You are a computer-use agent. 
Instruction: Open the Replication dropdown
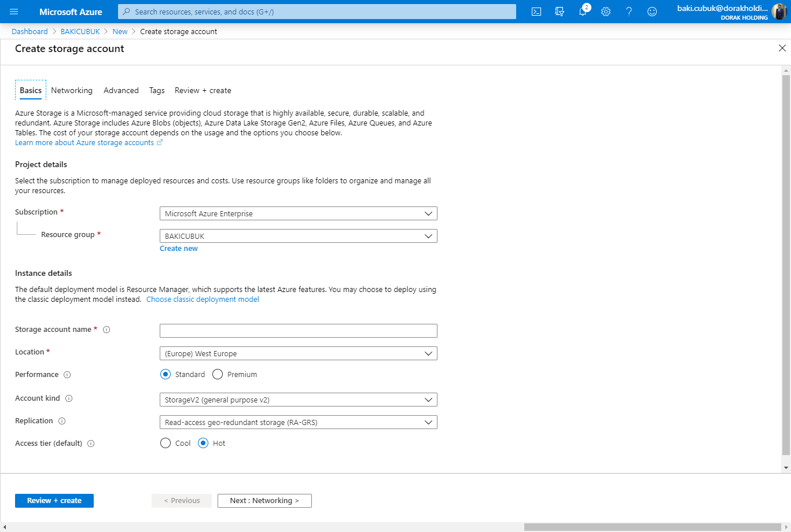tap(299, 422)
